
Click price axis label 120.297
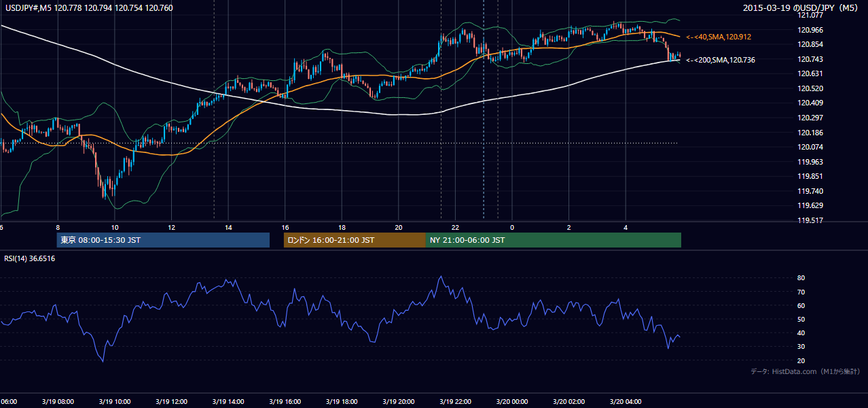(x=810, y=118)
